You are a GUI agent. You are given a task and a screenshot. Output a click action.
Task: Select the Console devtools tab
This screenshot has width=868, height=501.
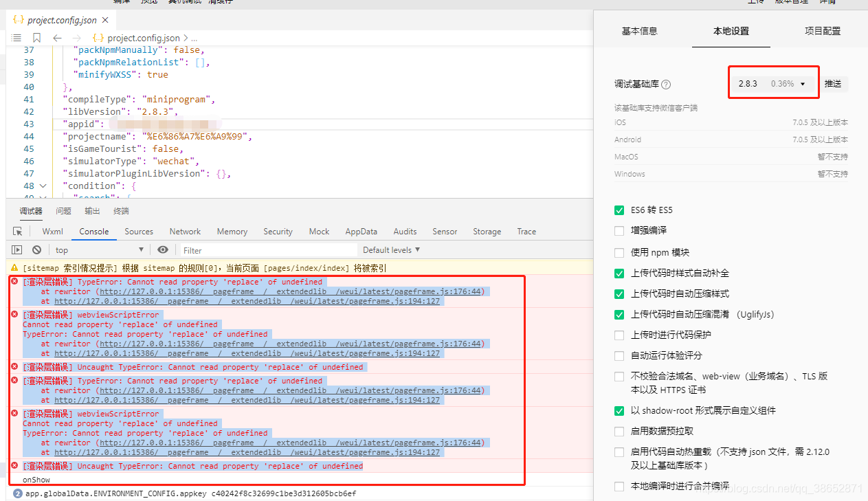[x=94, y=232]
